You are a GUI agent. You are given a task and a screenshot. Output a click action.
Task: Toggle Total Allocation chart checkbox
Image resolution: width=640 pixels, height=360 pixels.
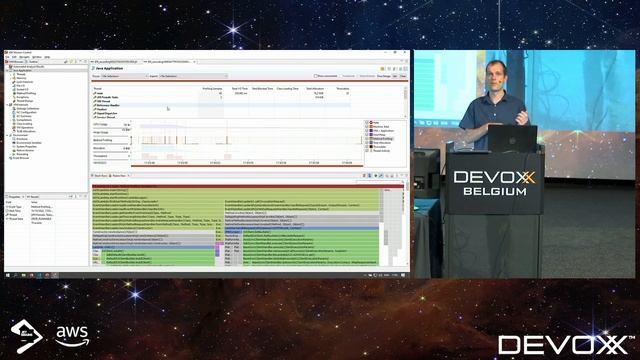pyautogui.click(x=367, y=143)
